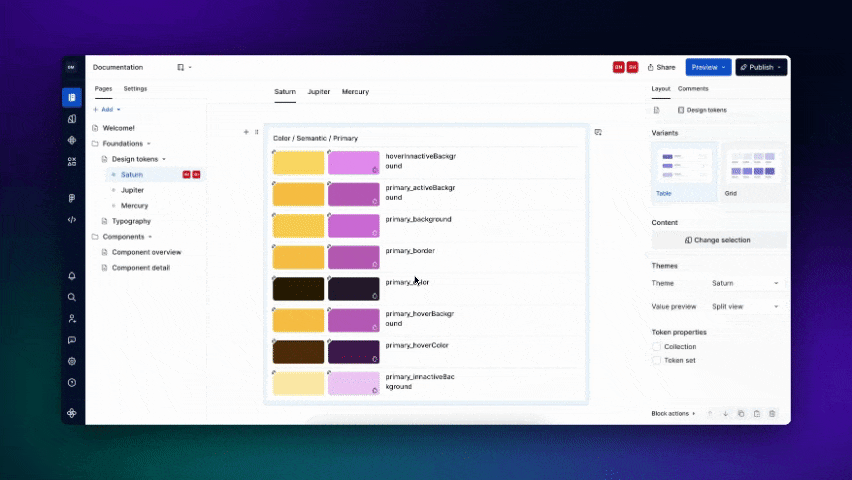Image resolution: width=852 pixels, height=480 pixels.
Task: Click the plus icon left of token block
Action: (x=246, y=132)
